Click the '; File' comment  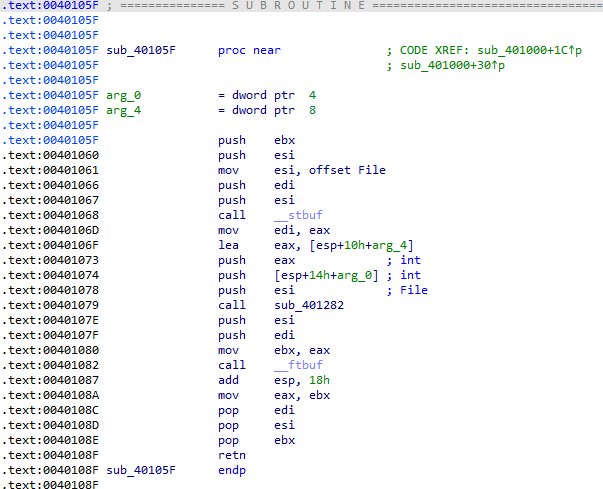[407, 290]
